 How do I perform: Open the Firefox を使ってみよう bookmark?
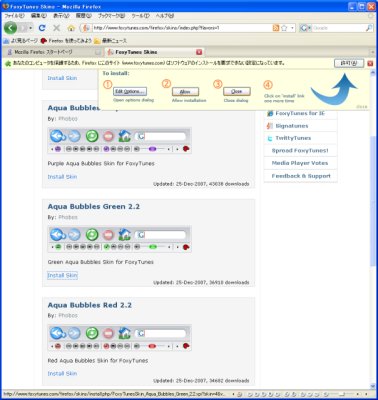coord(66,41)
